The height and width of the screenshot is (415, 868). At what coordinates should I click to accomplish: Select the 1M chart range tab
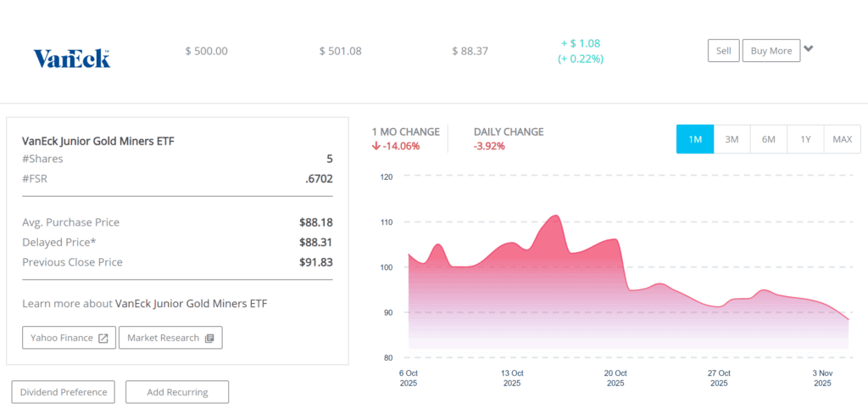(x=694, y=139)
